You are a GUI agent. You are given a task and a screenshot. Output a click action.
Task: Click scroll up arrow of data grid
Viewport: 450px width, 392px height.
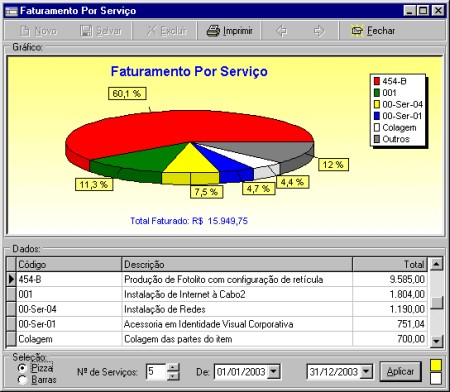tap(436, 264)
